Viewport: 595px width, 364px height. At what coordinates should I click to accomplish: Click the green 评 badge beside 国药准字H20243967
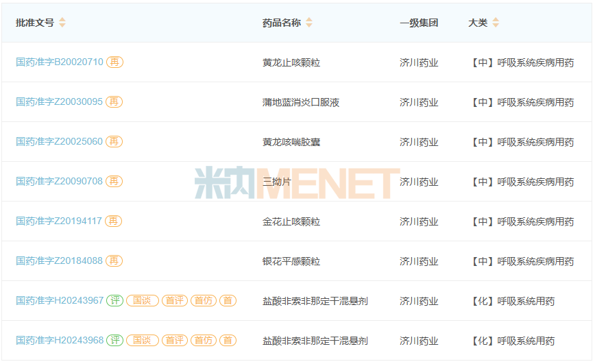coord(115,301)
